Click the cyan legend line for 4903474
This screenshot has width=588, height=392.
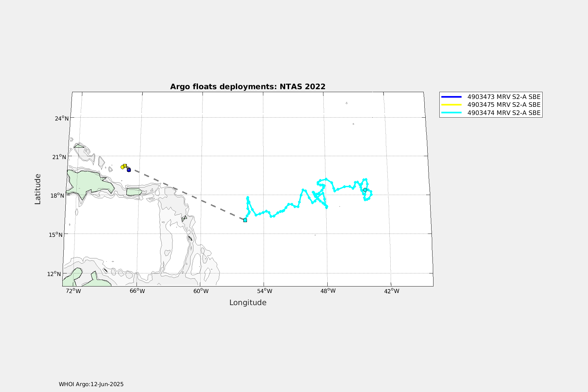pyautogui.click(x=451, y=113)
